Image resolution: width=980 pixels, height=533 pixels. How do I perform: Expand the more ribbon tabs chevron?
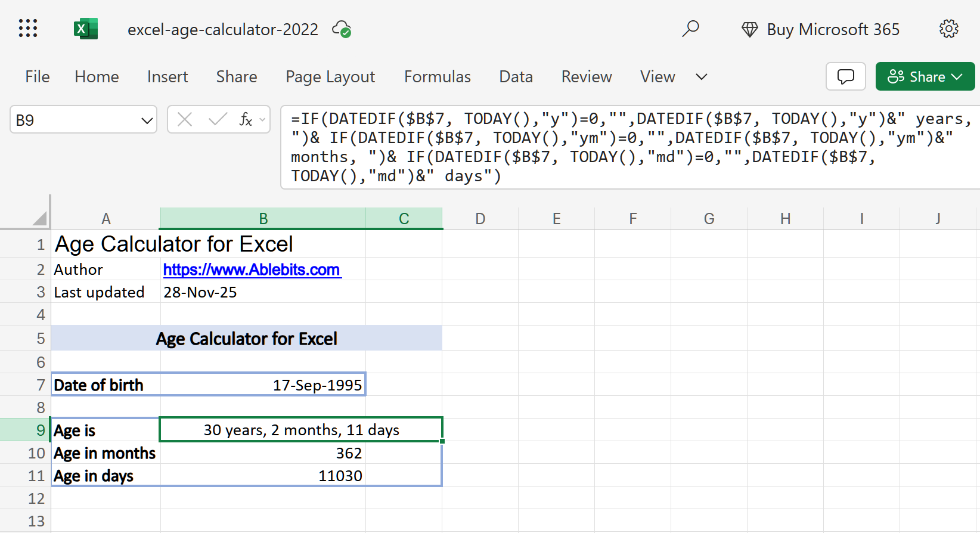[702, 76]
